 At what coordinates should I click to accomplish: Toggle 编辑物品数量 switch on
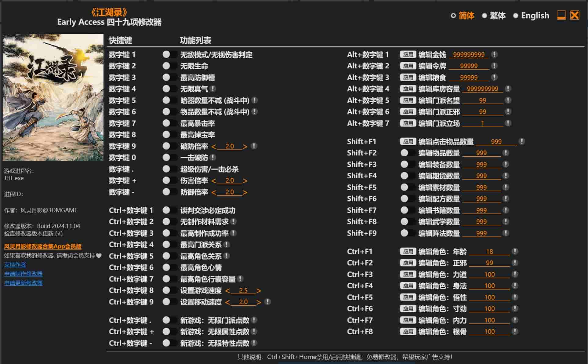click(408, 153)
